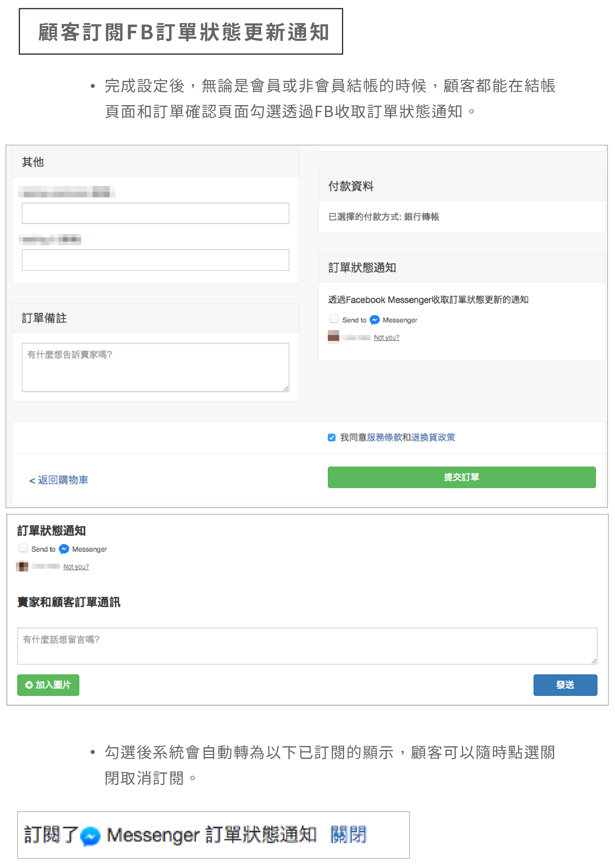Go back via 返回購物車 link
This screenshot has height=868, width=615.
click(x=59, y=480)
